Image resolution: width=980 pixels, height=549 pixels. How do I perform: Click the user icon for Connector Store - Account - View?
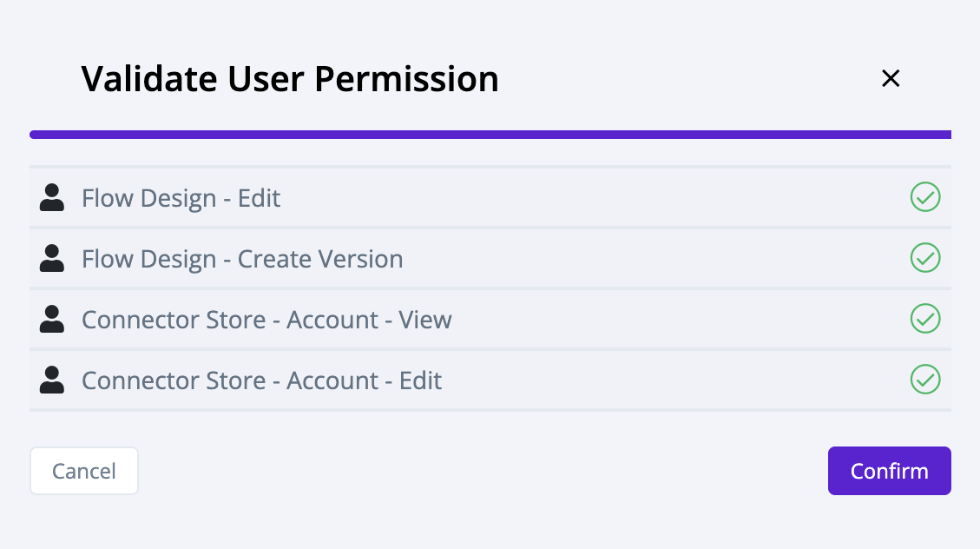point(51,319)
